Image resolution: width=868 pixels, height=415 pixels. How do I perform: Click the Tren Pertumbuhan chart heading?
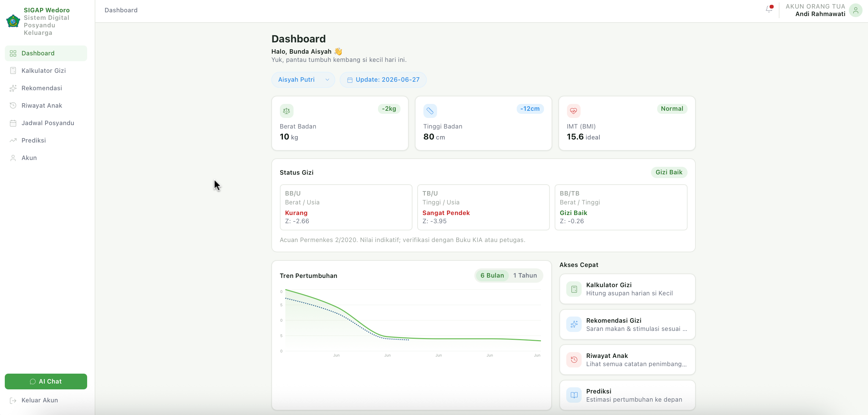[309, 276]
